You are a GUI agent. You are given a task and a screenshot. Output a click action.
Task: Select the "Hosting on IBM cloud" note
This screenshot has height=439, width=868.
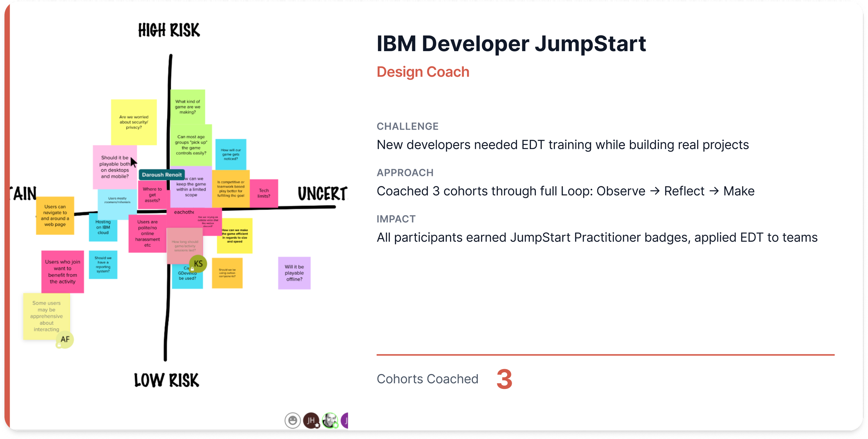[x=103, y=229]
